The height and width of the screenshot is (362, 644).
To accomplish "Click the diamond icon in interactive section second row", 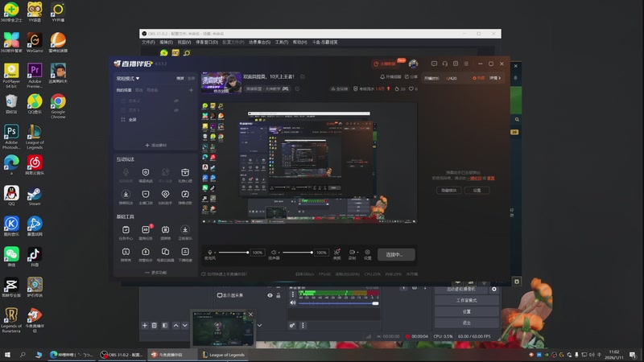I will pos(165,194).
